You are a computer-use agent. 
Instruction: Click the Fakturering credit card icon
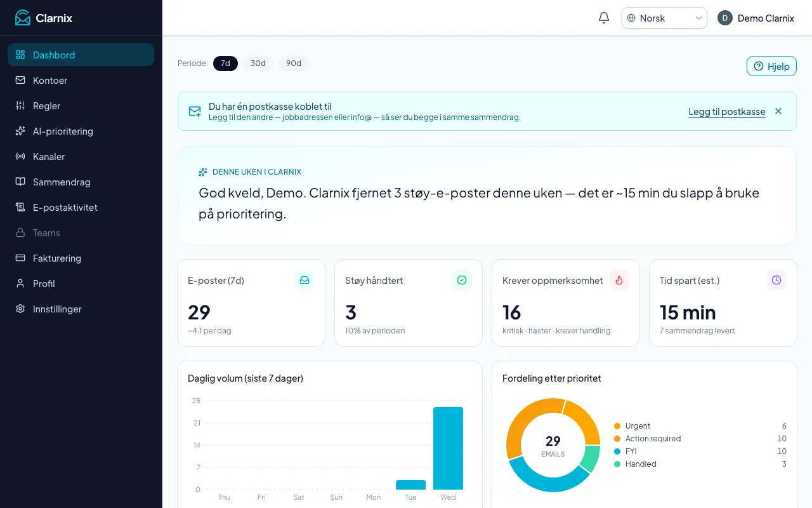20,258
